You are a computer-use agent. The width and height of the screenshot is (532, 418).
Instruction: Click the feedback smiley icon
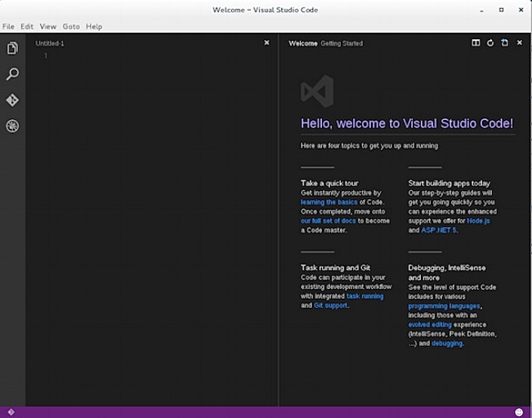519,412
